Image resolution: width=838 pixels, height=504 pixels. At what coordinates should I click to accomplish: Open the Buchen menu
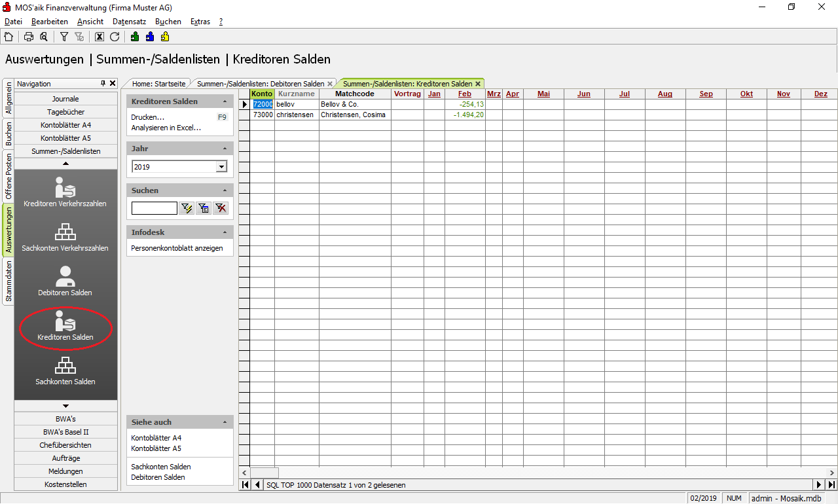pyautogui.click(x=168, y=22)
